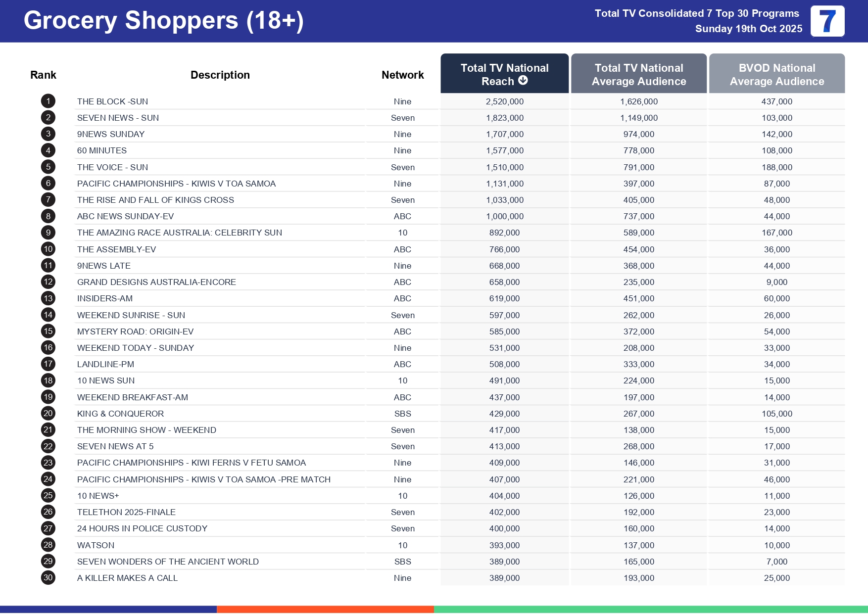Select the rank 30 circle badge
Screen dimensions: 868x614
click(48, 578)
